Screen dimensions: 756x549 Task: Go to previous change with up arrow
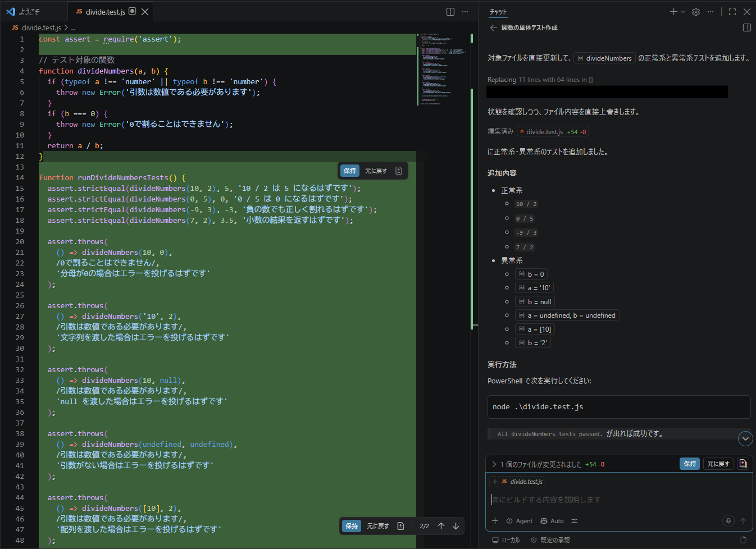point(441,526)
